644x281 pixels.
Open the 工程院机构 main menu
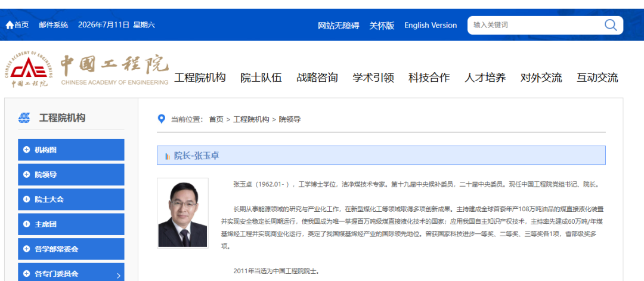click(x=200, y=77)
